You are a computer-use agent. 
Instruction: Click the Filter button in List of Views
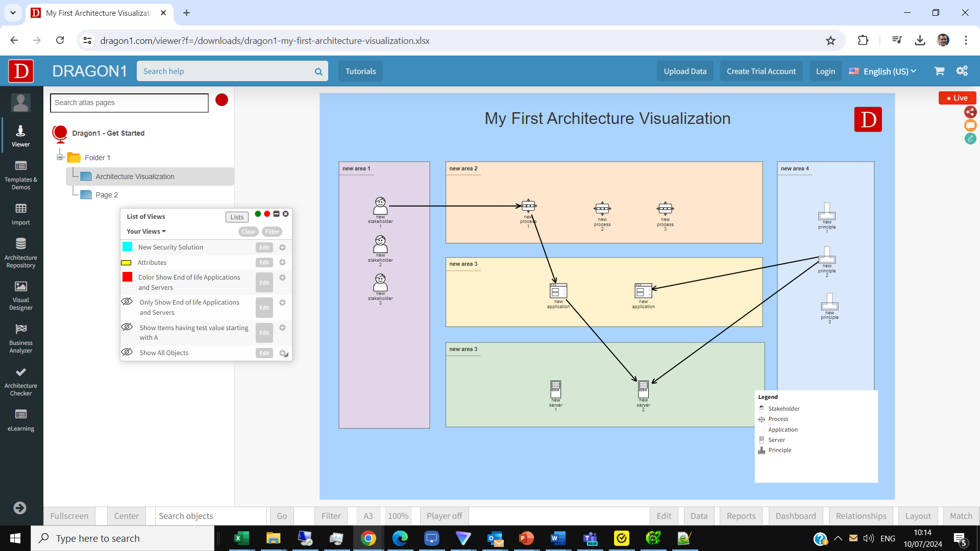272,232
